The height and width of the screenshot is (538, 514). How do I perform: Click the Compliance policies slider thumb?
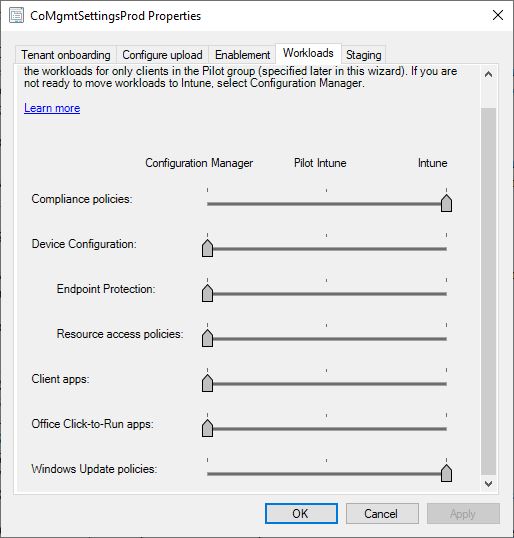coord(446,203)
